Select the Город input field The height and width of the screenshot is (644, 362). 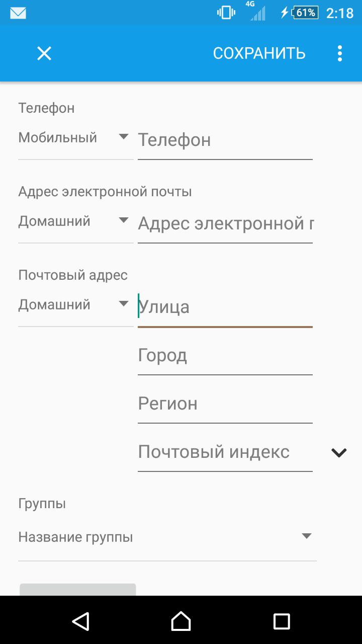(x=225, y=356)
